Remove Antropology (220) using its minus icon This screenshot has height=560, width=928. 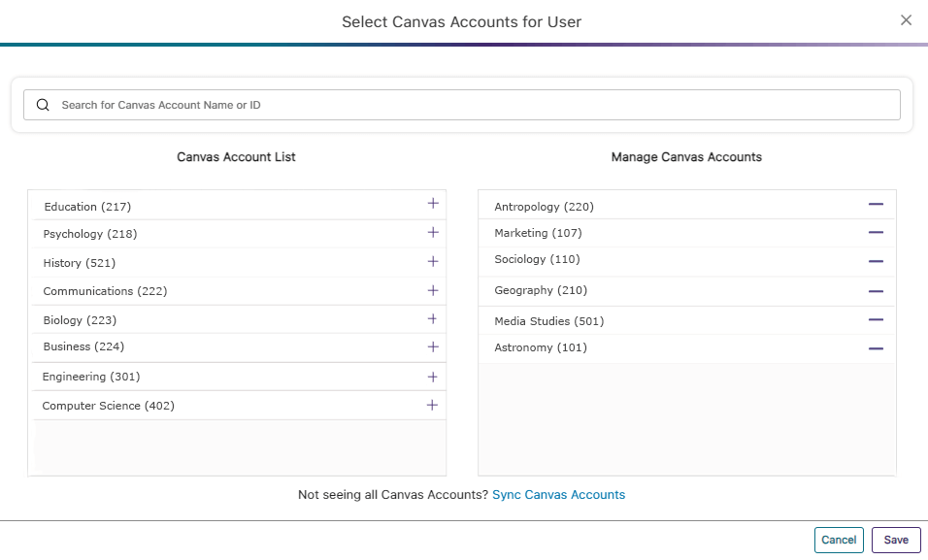point(876,205)
